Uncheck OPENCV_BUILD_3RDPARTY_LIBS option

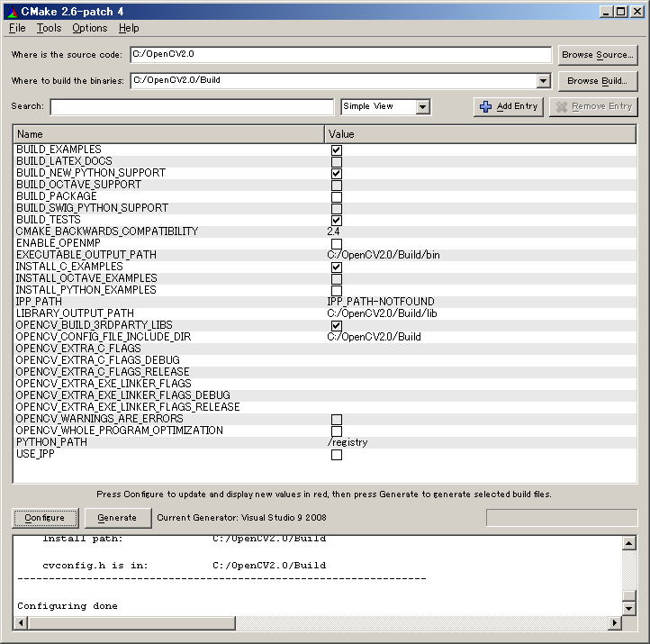pos(337,325)
